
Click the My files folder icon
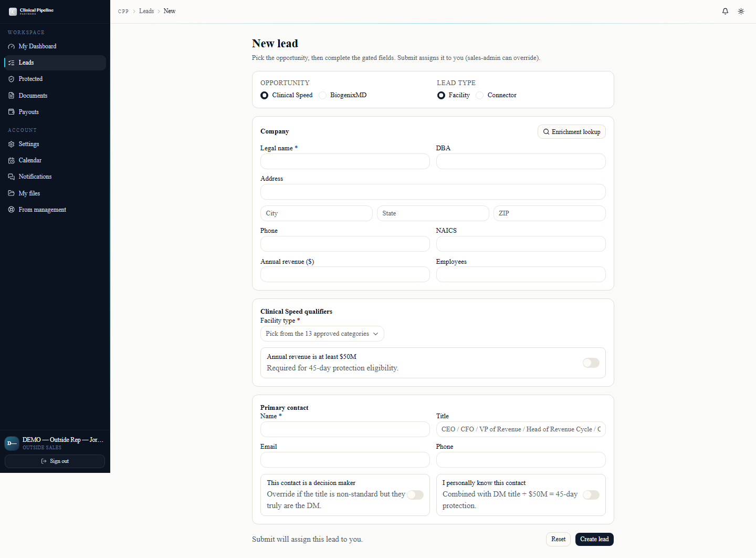coord(12,193)
